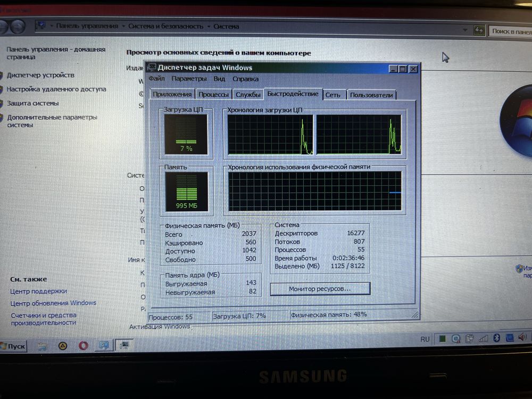
Task: Switch to the Службы tab
Action: (x=248, y=95)
